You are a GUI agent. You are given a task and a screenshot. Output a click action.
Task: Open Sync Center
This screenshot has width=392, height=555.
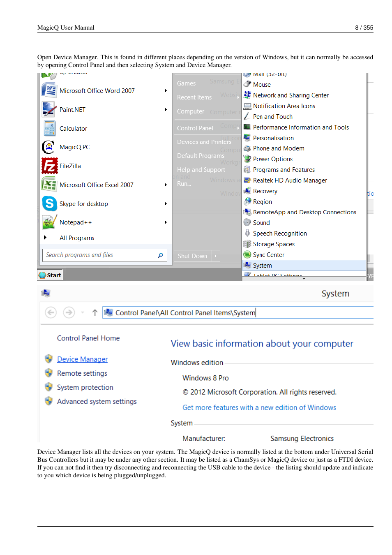click(269, 254)
